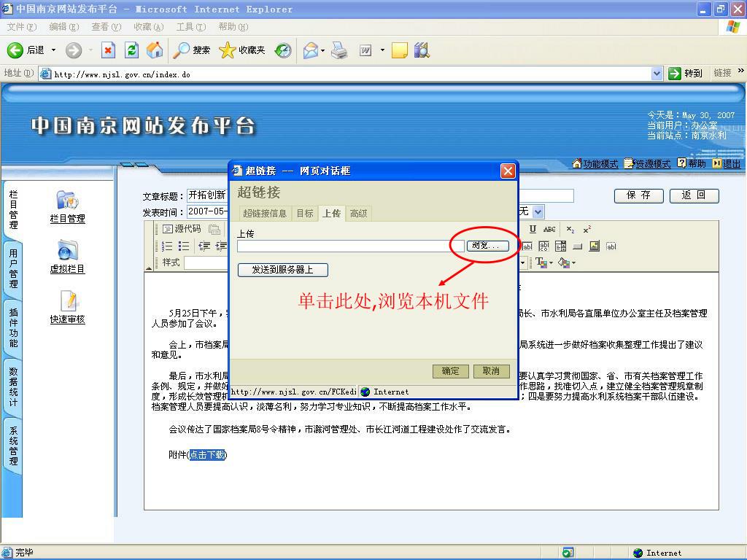Click the upload file path field
This screenshot has height=560, width=747.
click(351, 246)
